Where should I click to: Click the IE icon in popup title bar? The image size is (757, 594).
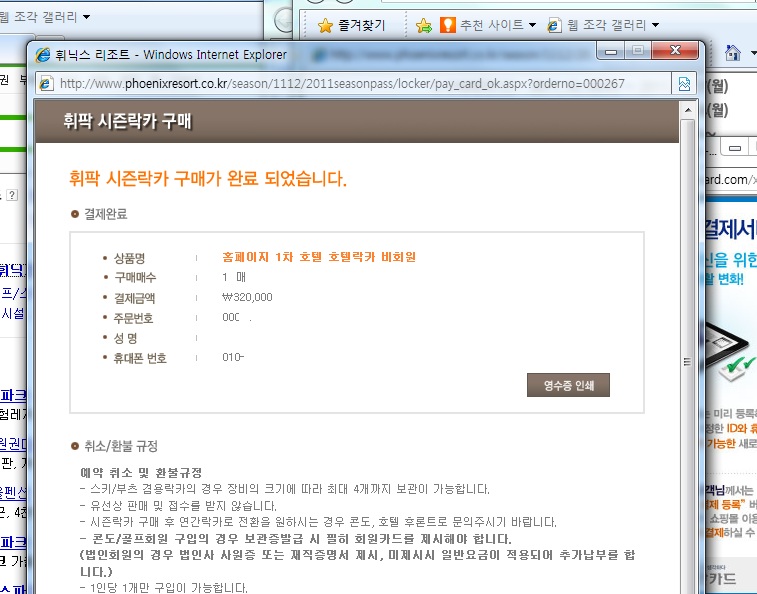click(42, 55)
